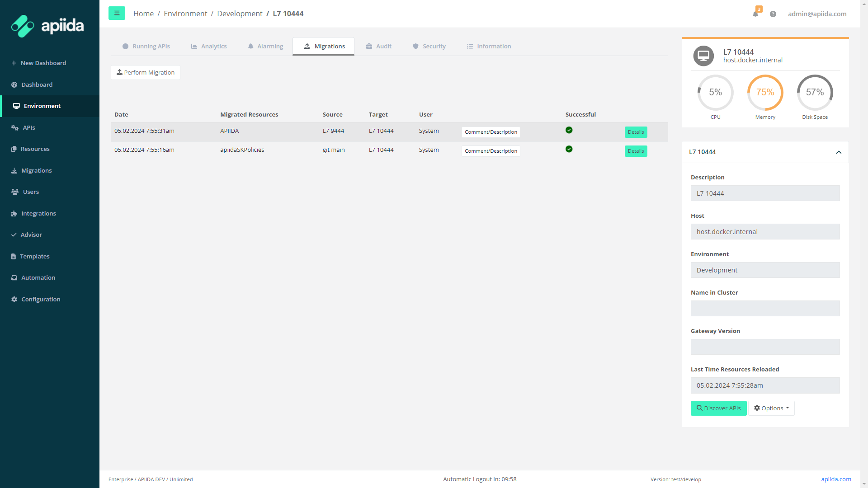Click the gateway monitor icon for L7 10444
Image resolution: width=868 pixels, height=488 pixels.
pos(703,56)
